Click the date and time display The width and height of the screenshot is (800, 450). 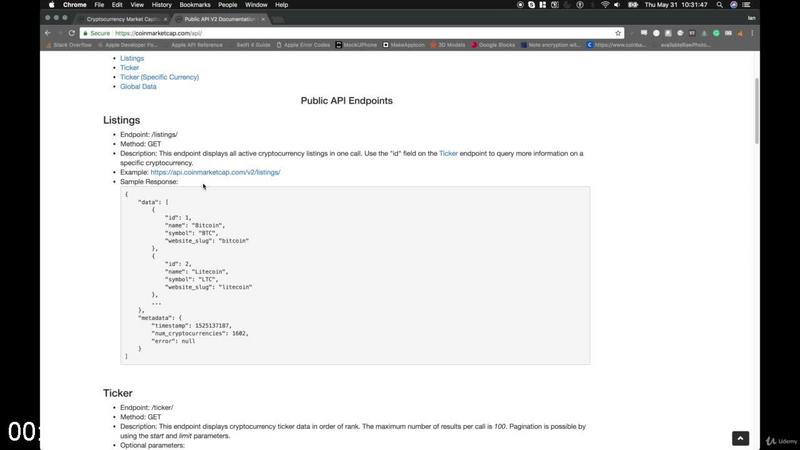[676, 5]
